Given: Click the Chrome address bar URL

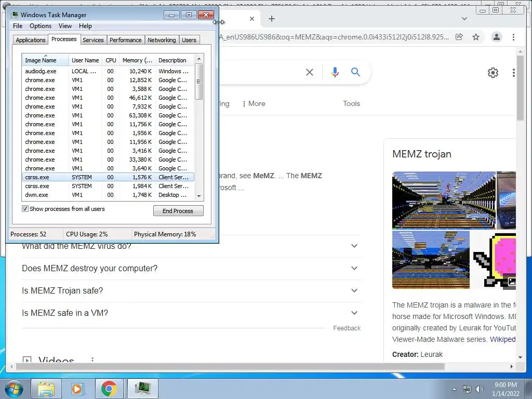Looking at the screenshot, I should (x=334, y=37).
